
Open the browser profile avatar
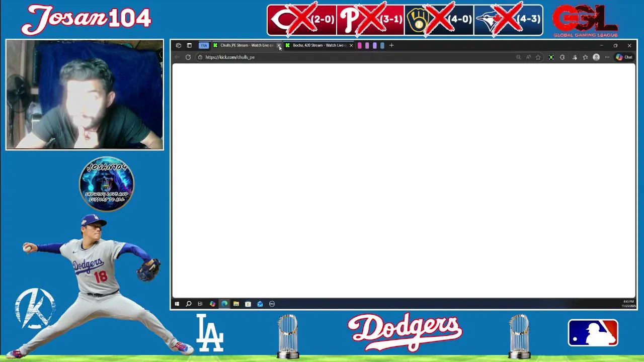click(x=596, y=57)
